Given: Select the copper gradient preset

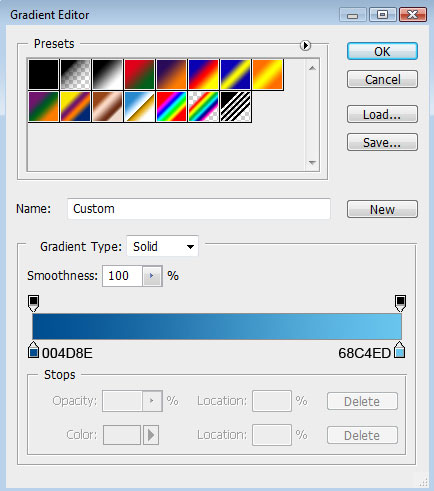Looking at the screenshot, I should [108, 107].
